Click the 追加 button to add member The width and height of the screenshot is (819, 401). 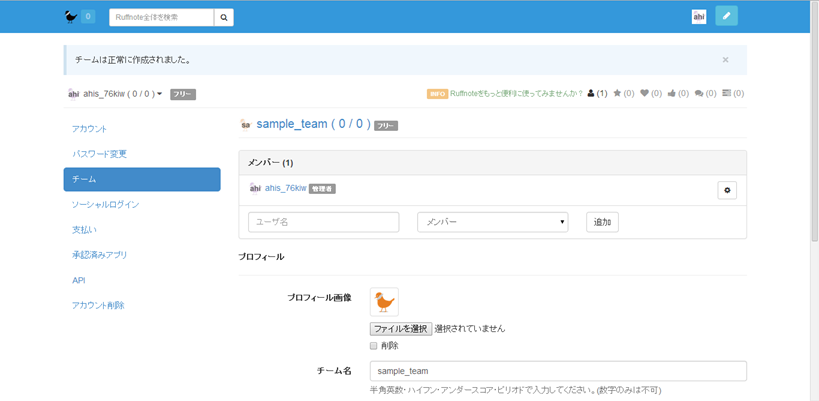602,222
